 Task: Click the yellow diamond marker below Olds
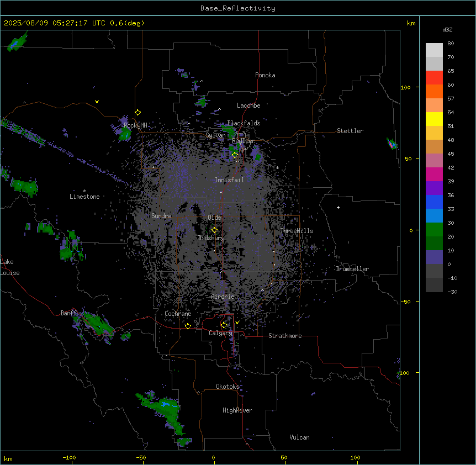click(x=215, y=230)
